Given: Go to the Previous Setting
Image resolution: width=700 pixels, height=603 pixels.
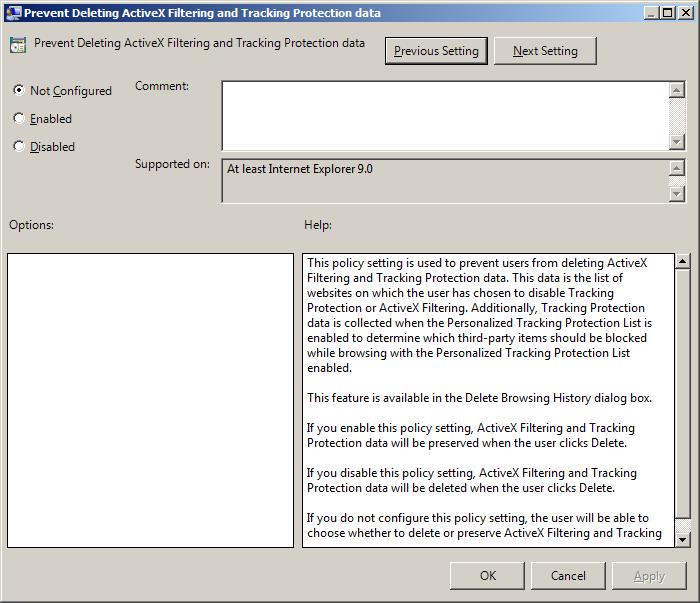Looking at the screenshot, I should pyautogui.click(x=436, y=51).
